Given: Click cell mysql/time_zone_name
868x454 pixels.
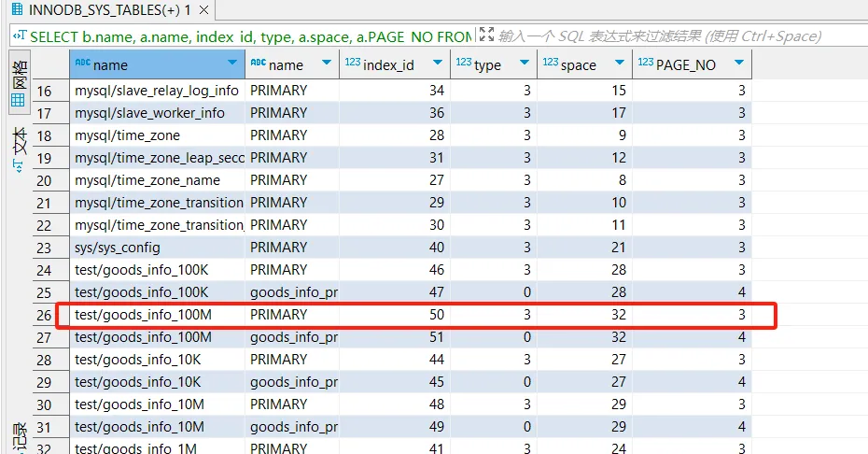Looking at the screenshot, I should point(157,180).
